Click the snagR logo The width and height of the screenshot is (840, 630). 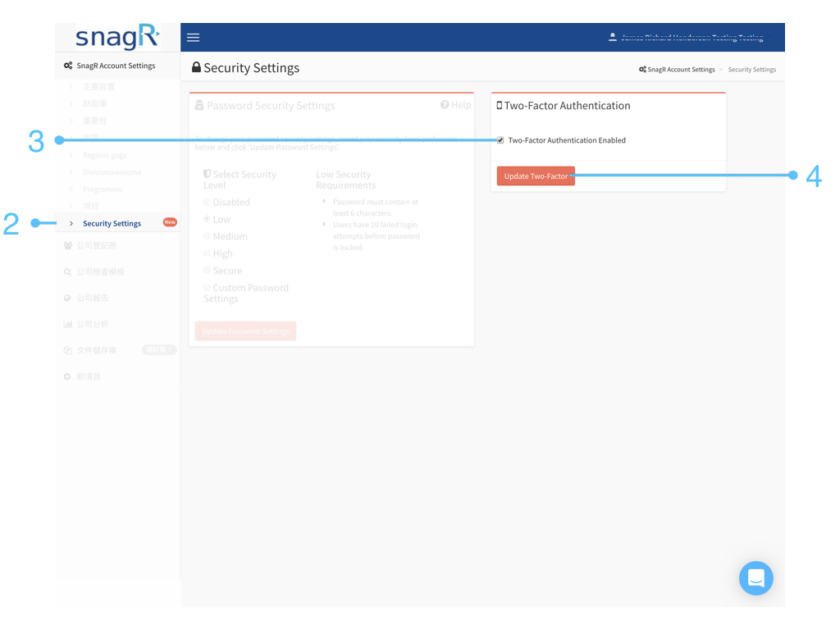(x=117, y=36)
